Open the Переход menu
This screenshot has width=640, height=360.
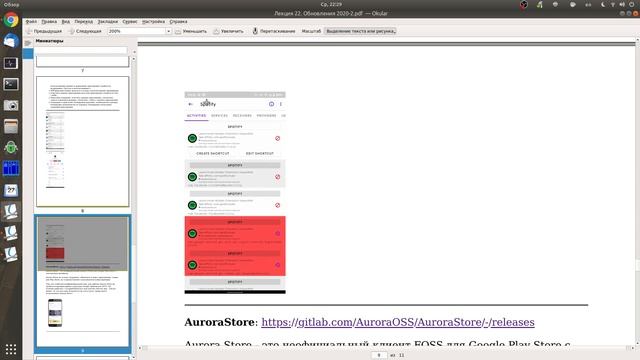coord(84,22)
